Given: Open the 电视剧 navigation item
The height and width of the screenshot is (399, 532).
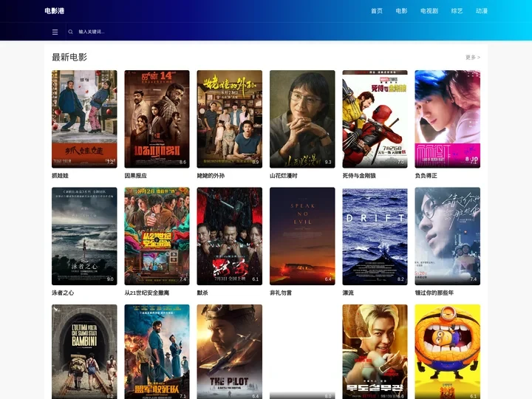Looking at the screenshot, I should [x=429, y=11].
